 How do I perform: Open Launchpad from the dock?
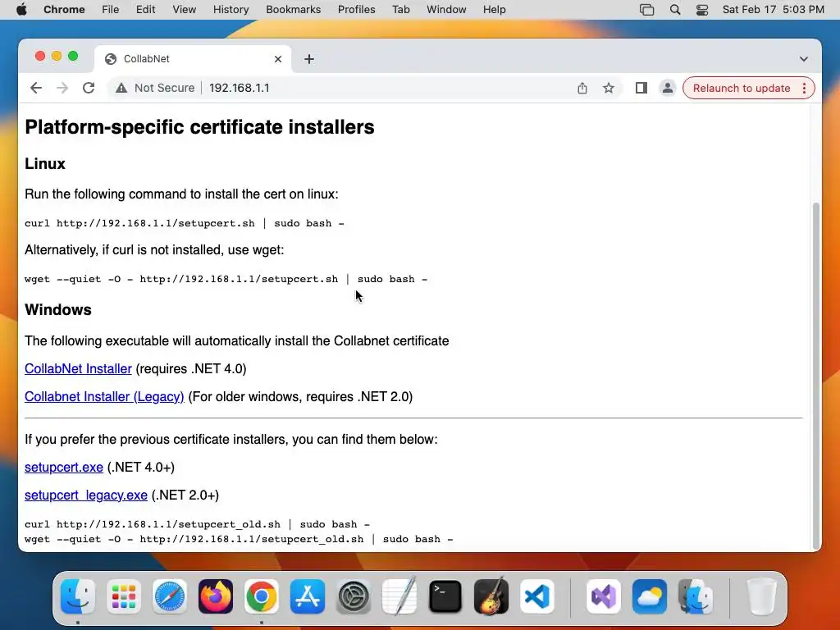[124, 596]
